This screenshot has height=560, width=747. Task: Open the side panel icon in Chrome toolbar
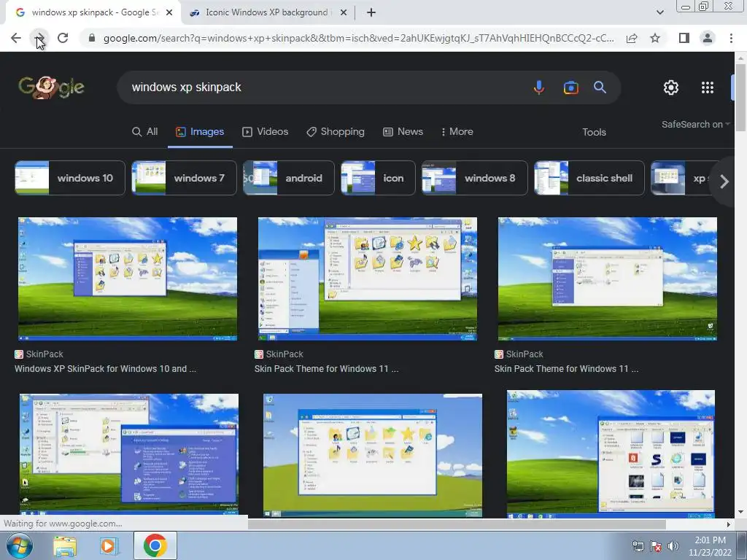click(684, 38)
